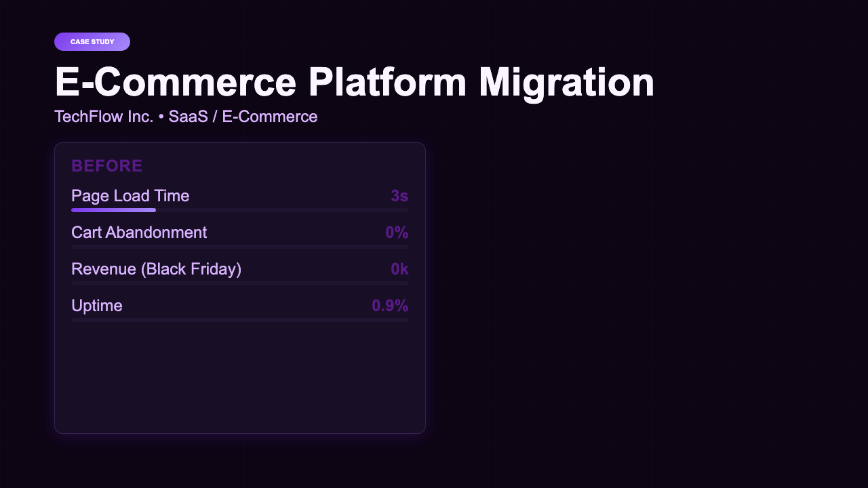Click the Page Load Time progress bar
868x488 pixels.
(x=239, y=210)
